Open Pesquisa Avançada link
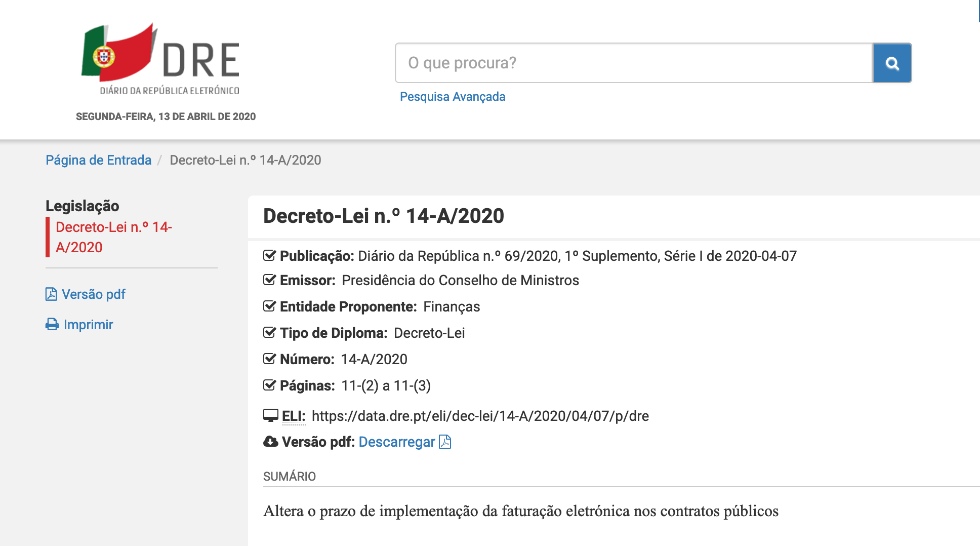Image resolution: width=980 pixels, height=546 pixels. pos(453,97)
